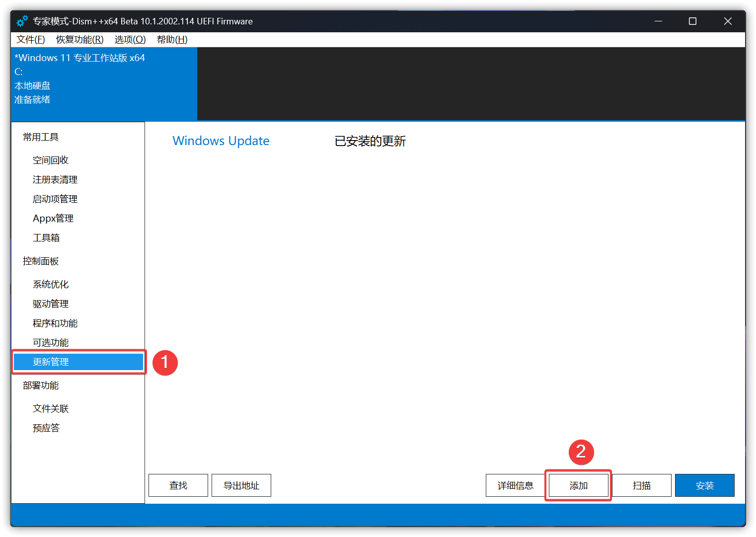Minimize the Dism++ window

(x=659, y=21)
